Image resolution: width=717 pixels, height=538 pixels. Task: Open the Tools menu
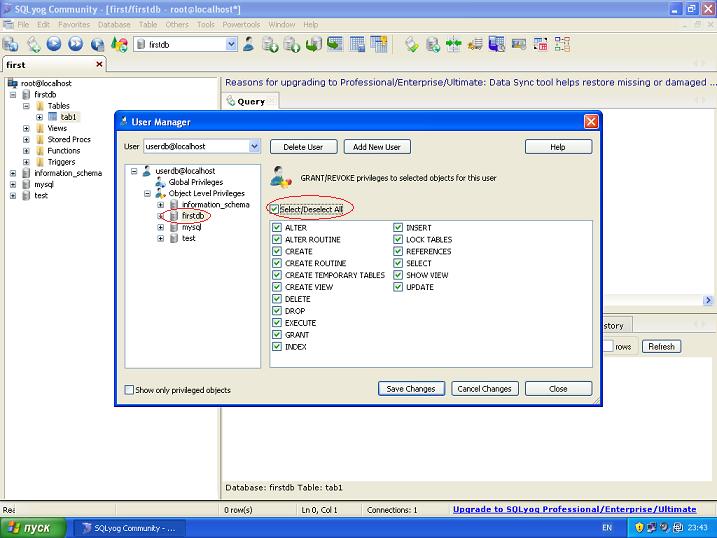tap(206, 25)
